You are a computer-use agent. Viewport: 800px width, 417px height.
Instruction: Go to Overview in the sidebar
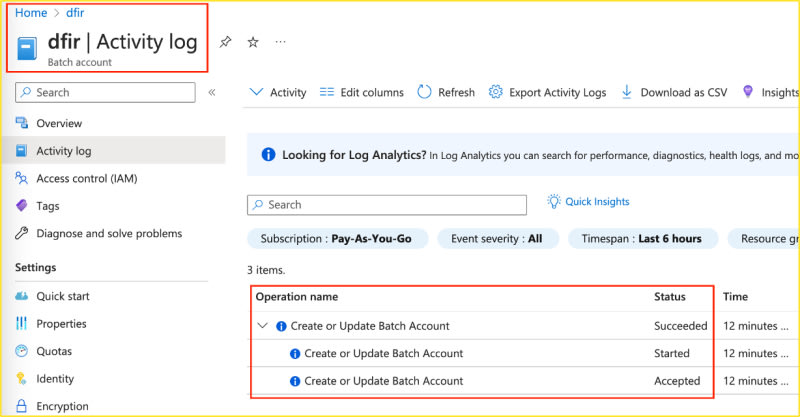[x=59, y=123]
